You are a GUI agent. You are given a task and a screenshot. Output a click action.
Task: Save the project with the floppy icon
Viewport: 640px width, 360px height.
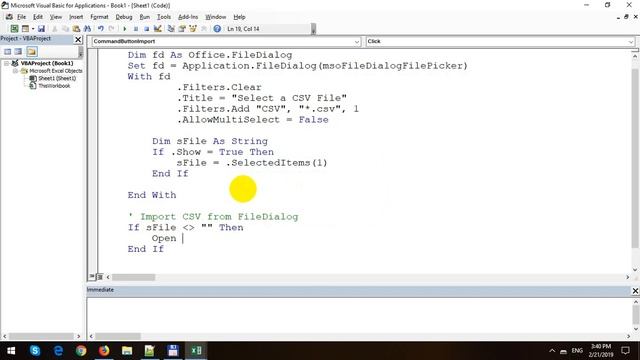coord(41,29)
